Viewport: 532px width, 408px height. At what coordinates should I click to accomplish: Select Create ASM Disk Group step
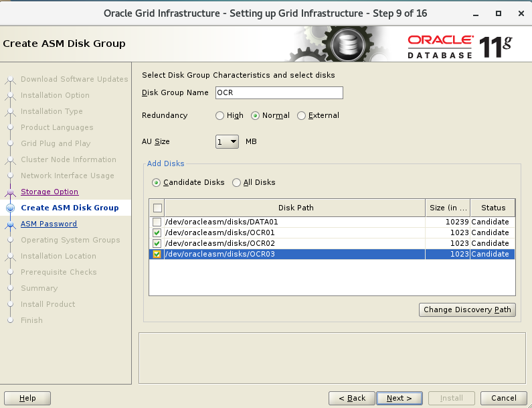pos(70,208)
